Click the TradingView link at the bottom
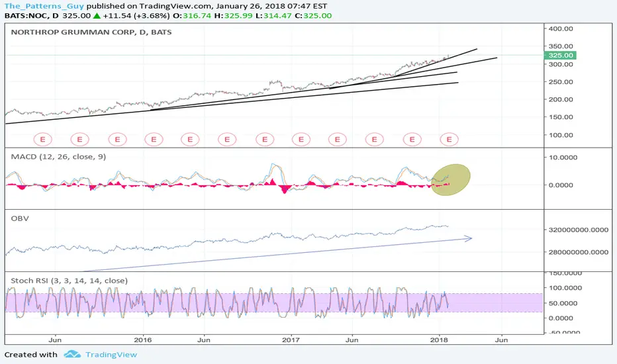The image size is (617, 364). click(111, 355)
